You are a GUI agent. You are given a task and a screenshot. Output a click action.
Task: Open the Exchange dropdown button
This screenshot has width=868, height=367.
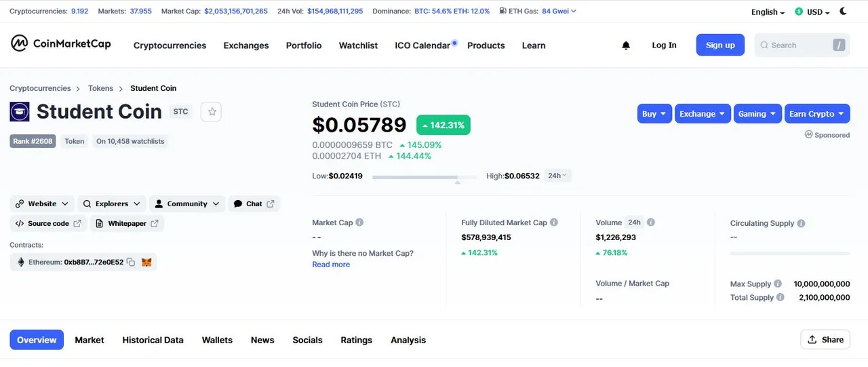(703, 113)
